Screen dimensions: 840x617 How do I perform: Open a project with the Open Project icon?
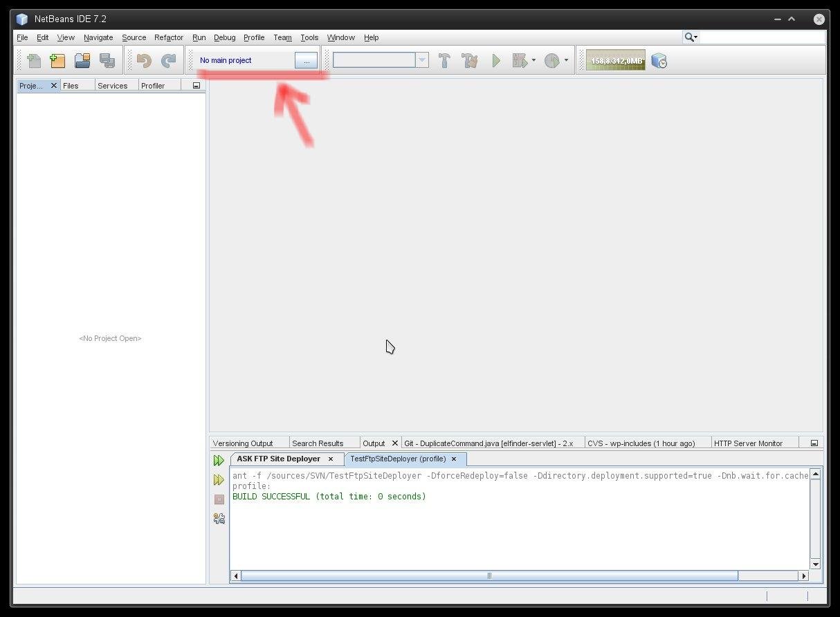tap(82, 60)
